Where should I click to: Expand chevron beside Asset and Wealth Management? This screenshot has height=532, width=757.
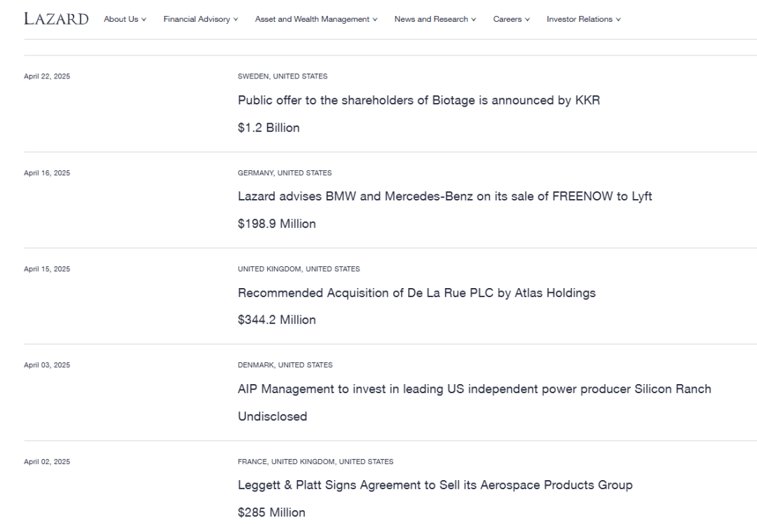[x=375, y=20]
